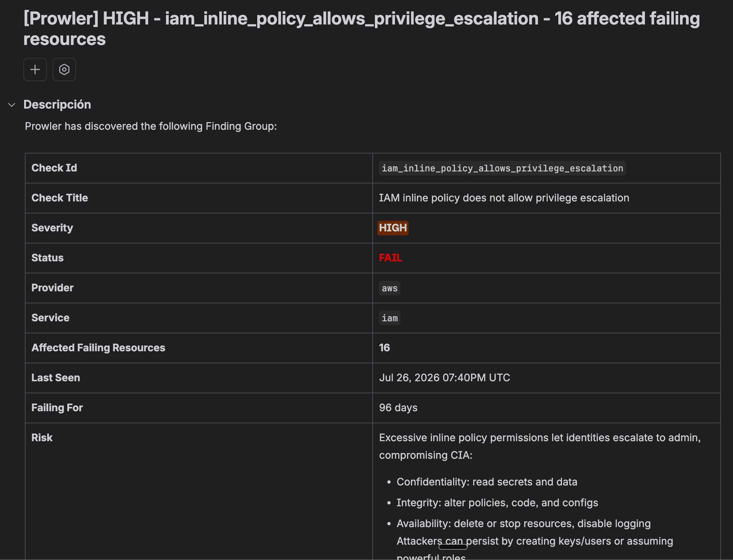Click the 'Availability: delete or stop resources' bullet
The height and width of the screenshot is (560, 733).
point(524,523)
